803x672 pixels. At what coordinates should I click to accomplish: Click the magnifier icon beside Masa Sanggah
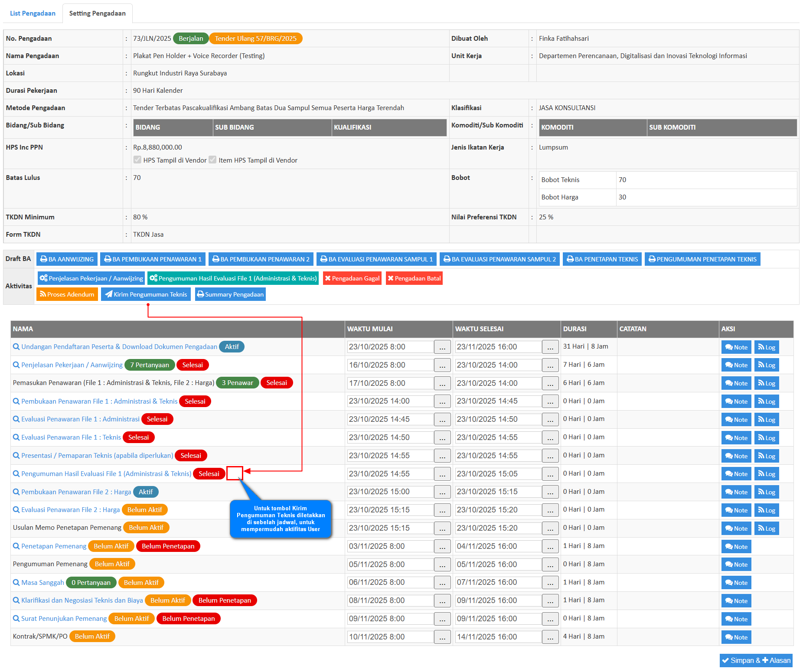click(x=16, y=582)
